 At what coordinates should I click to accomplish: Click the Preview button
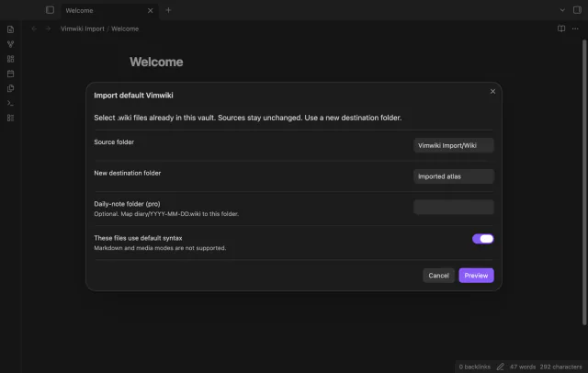tap(476, 276)
